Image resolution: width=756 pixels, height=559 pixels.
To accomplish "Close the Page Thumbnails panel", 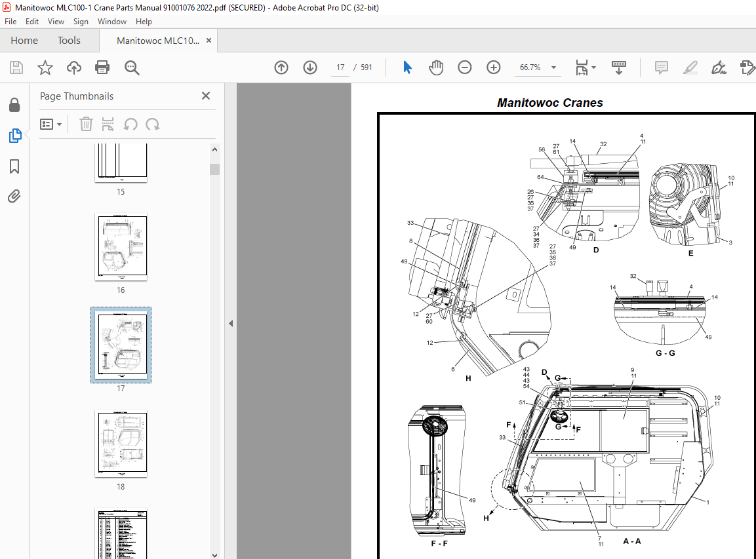I will (x=206, y=96).
